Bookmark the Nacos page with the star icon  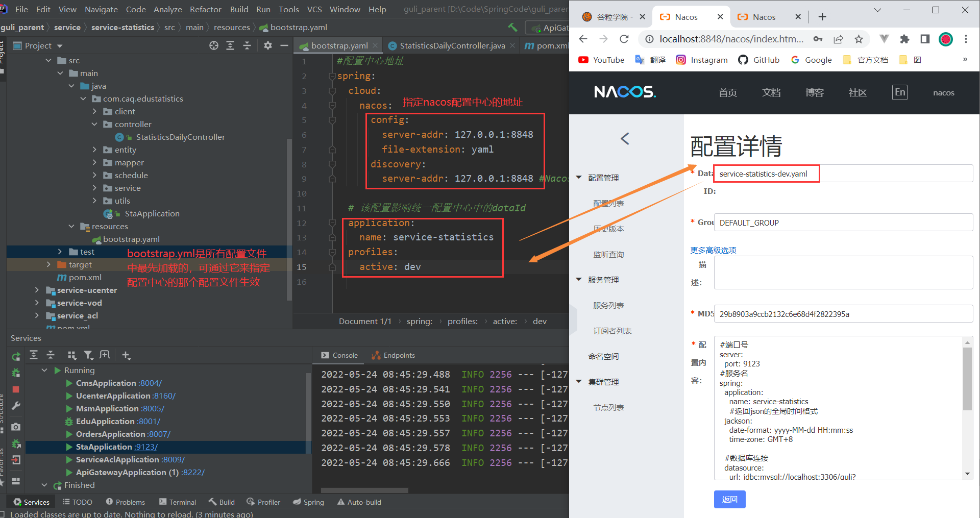pyautogui.click(x=859, y=39)
